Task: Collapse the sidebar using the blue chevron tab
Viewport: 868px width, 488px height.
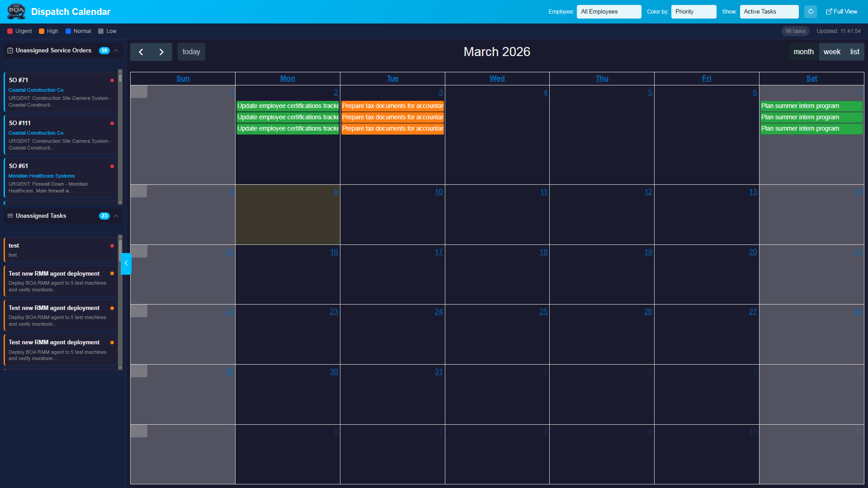Action: [126, 263]
